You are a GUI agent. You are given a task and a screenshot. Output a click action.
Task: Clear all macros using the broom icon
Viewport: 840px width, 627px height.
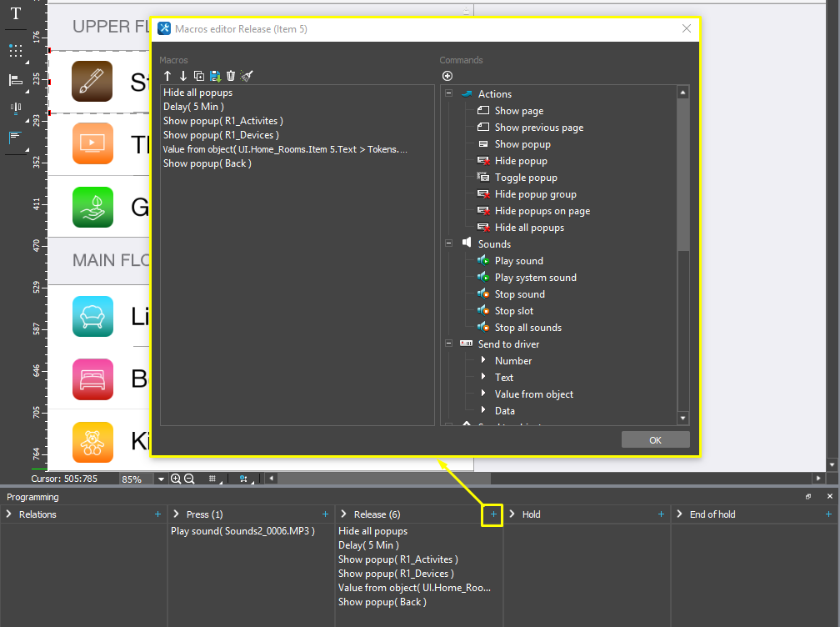pyautogui.click(x=247, y=76)
